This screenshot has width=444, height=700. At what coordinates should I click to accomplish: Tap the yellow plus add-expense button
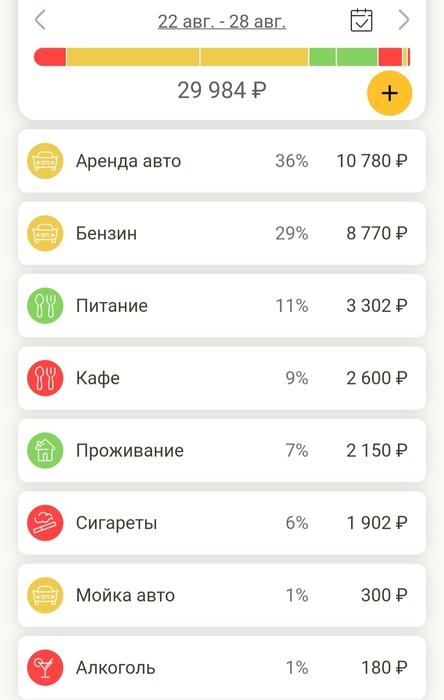click(x=389, y=93)
